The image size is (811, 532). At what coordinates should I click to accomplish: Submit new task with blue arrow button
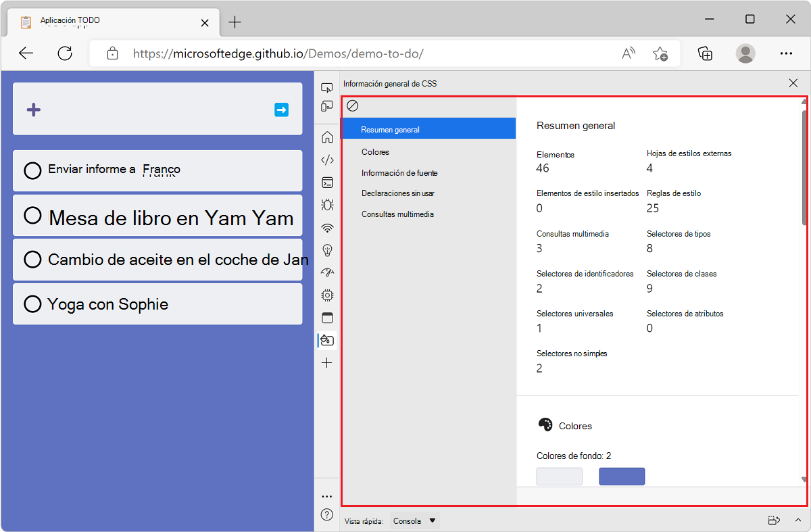[x=282, y=110]
